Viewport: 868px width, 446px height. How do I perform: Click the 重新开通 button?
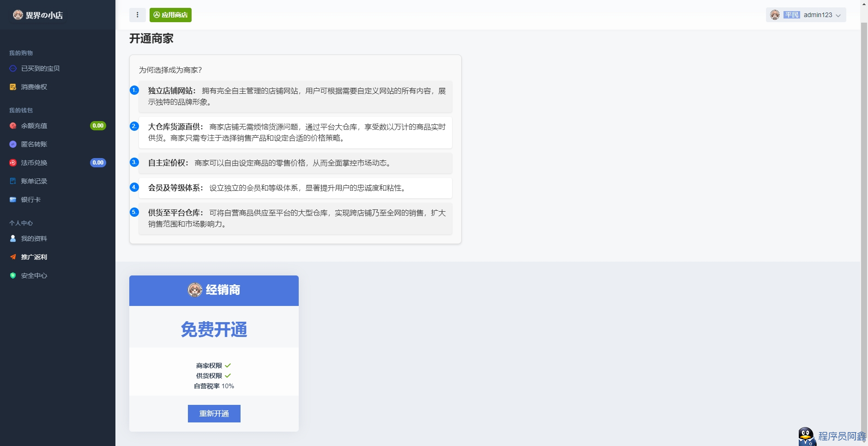(x=214, y=414)
